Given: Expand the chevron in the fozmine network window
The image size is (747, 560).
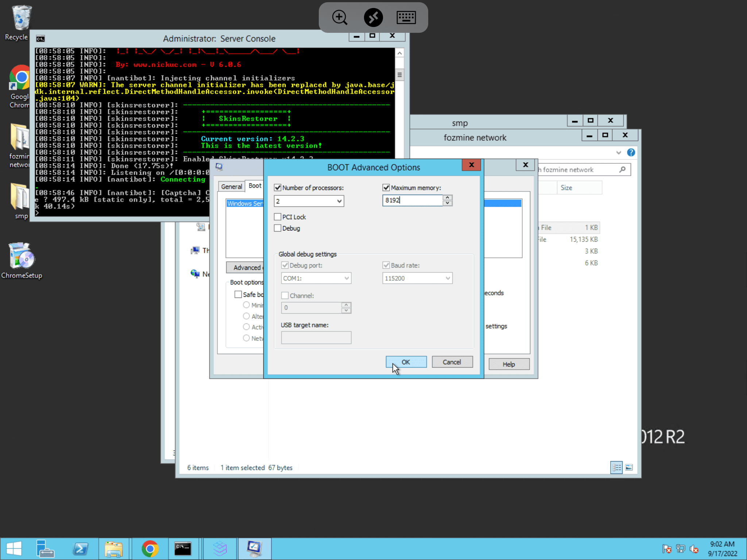Looking at the screenshot, I should click(x=619, y=152).
